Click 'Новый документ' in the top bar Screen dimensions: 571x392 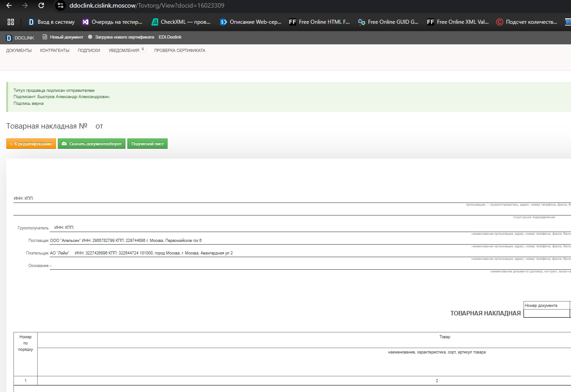click(66, 37)
